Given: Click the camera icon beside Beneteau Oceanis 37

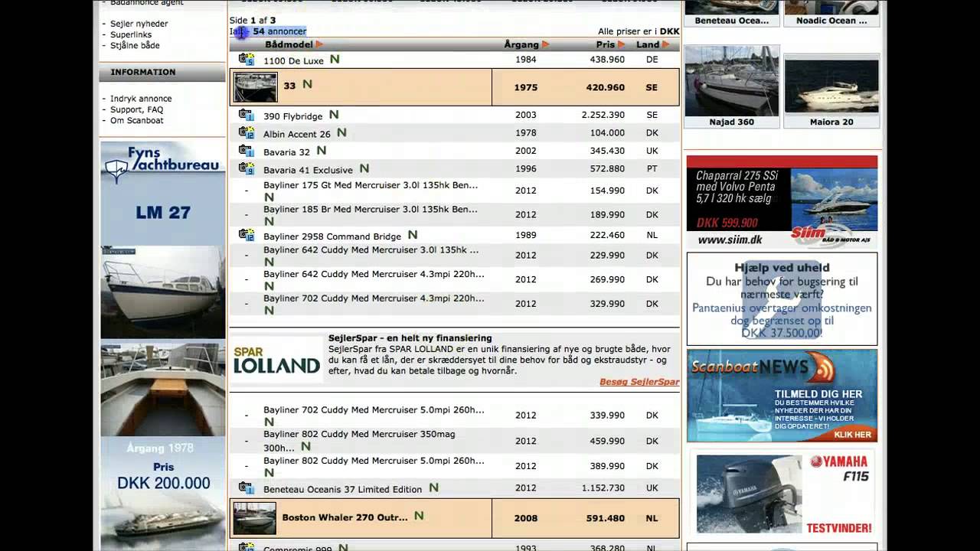Looking at the screenshot, I should 246,487.
